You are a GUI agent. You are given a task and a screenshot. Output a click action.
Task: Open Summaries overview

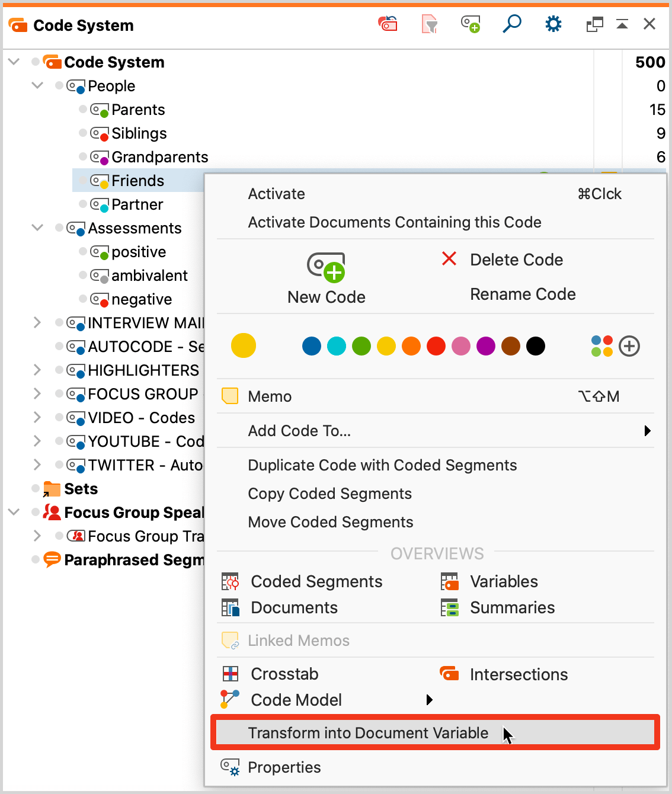[x=513, y=608]
